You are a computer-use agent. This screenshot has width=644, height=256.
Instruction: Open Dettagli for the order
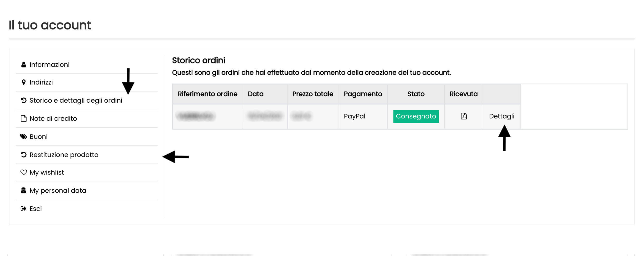click(501, 116)
